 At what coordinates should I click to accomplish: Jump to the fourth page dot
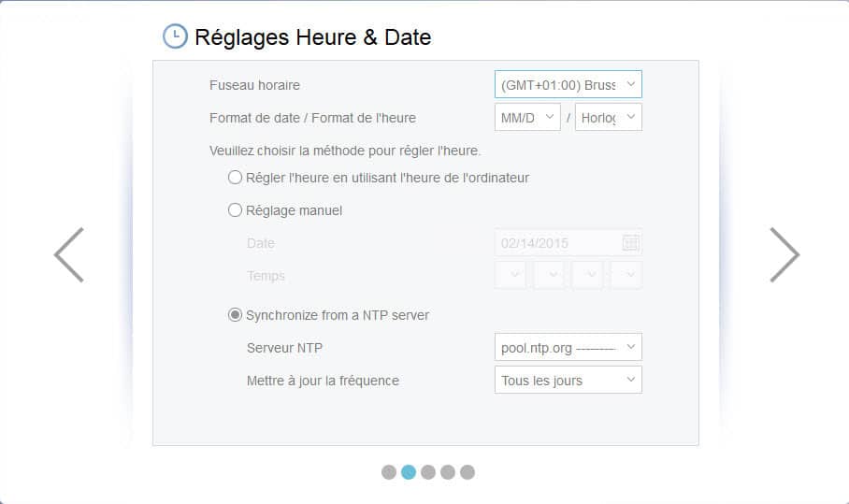point(448,472)
